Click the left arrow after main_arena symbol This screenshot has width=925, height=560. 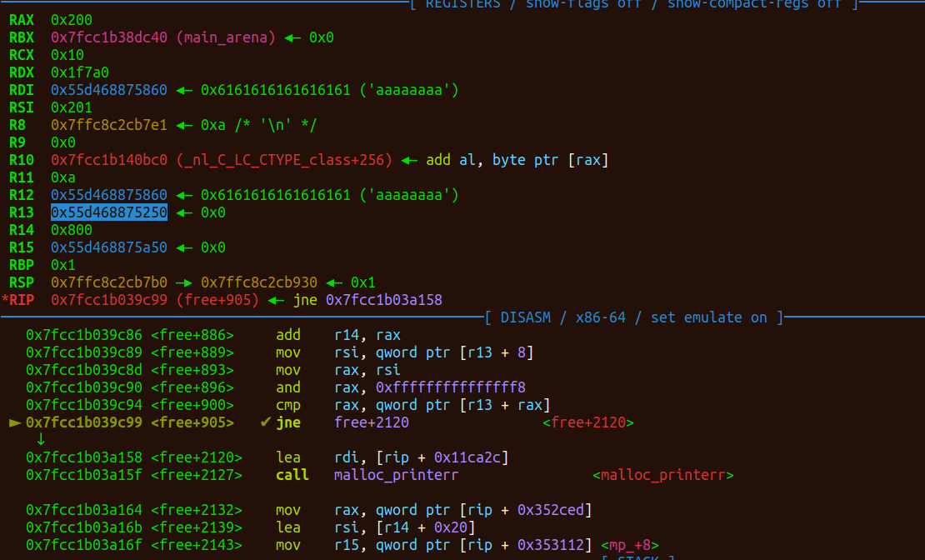tap(292, 37)
